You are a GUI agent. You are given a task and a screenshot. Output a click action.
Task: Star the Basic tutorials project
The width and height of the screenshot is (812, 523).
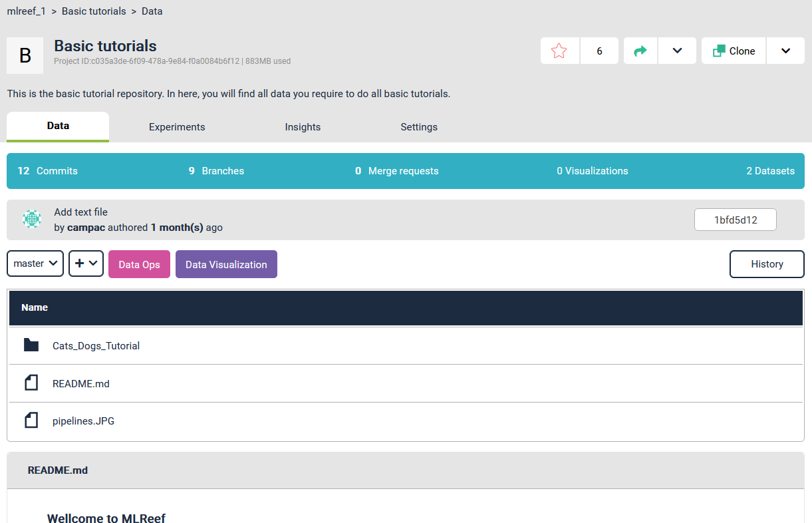[559, 51]
